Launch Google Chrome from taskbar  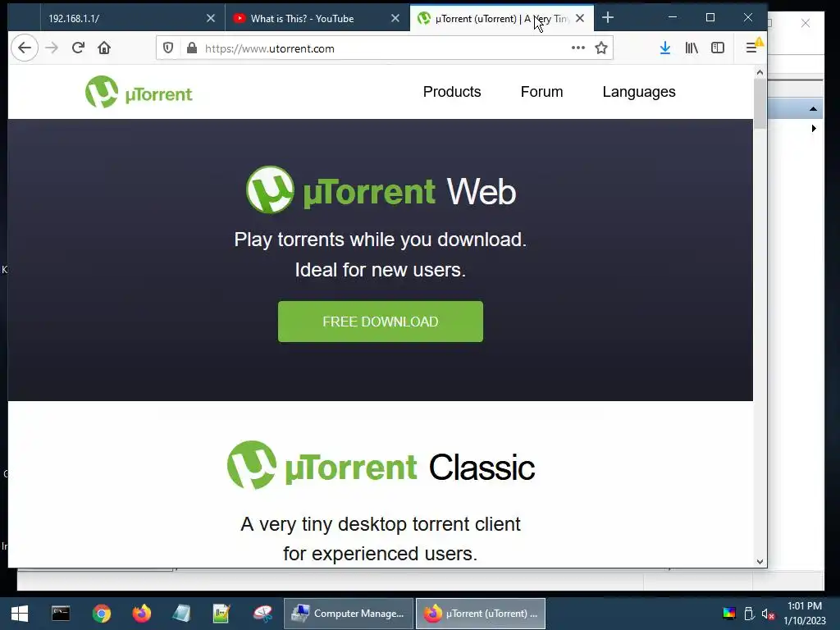tap(101, 614)
